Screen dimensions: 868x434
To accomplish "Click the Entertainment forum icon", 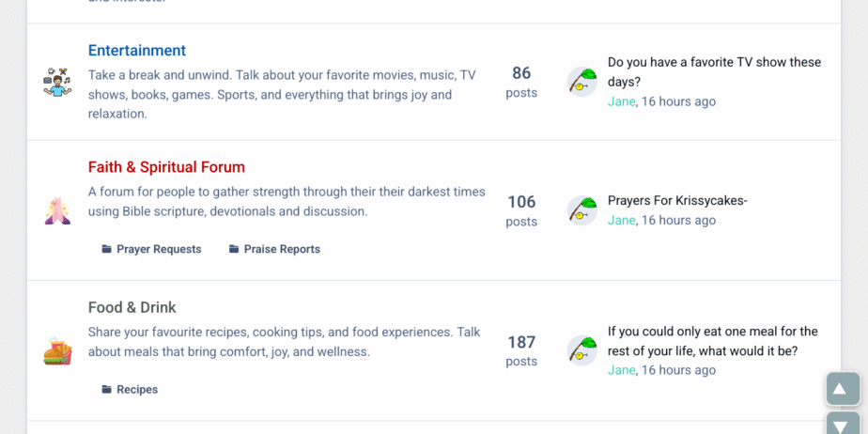I will 57,82.
